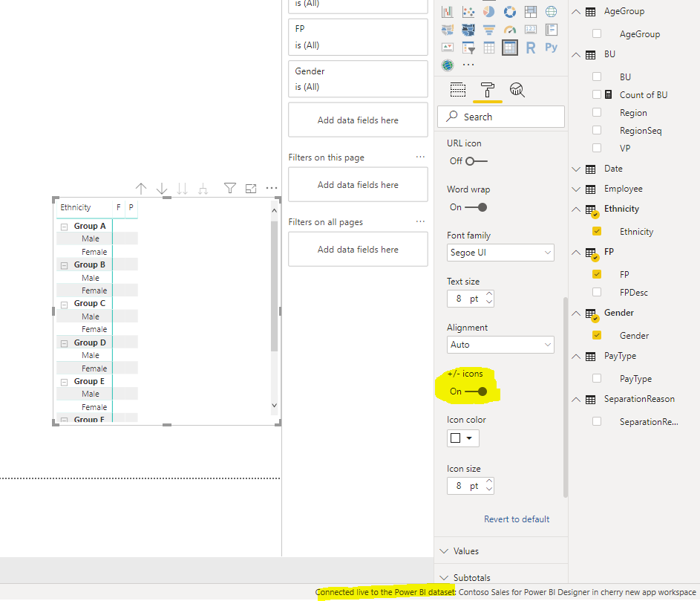Select the gauge visual icon

point(510,30)
